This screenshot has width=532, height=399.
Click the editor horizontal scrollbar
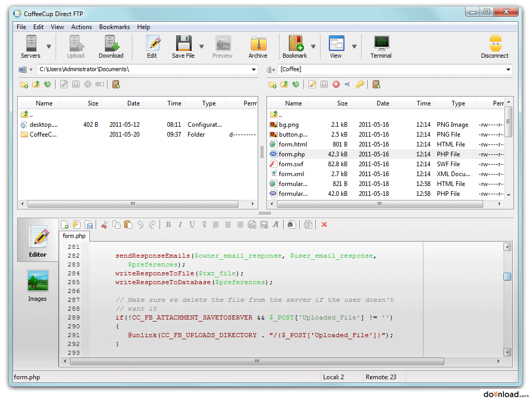coord(257,362)
